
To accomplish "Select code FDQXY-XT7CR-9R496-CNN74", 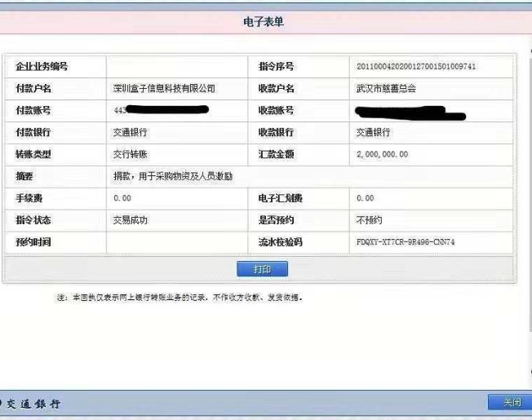I will [x=406, y=242].
